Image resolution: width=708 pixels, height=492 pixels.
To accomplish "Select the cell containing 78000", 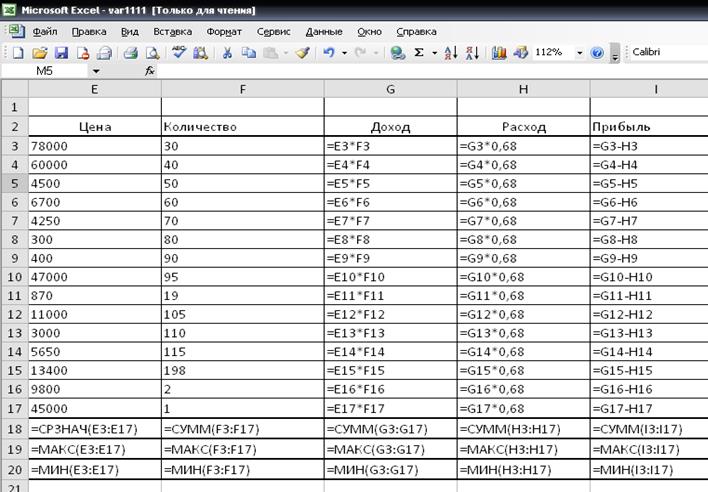I will (x=95, y=146).
